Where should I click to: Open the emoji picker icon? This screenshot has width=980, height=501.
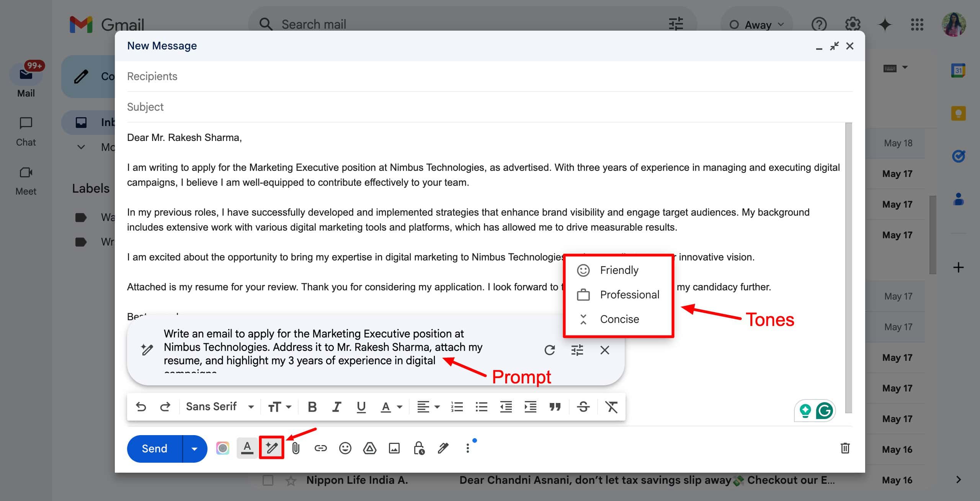pos(345,448)
